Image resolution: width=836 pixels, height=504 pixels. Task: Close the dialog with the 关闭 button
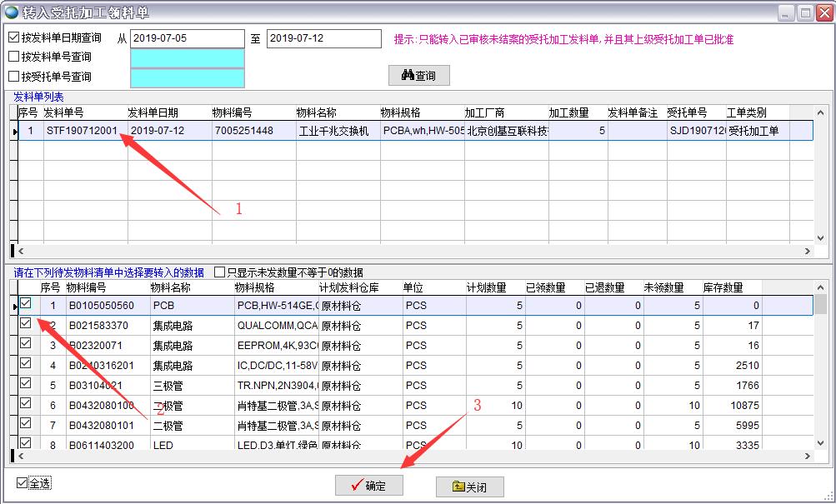pos(468,485)
